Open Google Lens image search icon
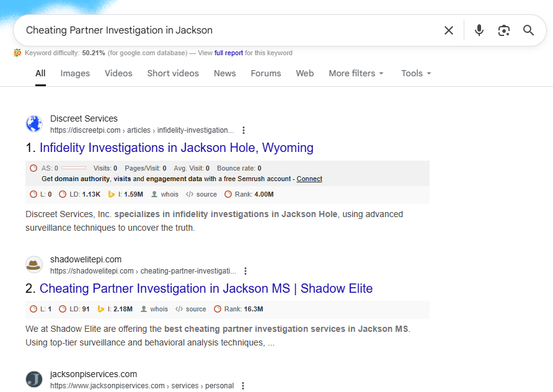 pyautogui.click(x=504, y=30)
